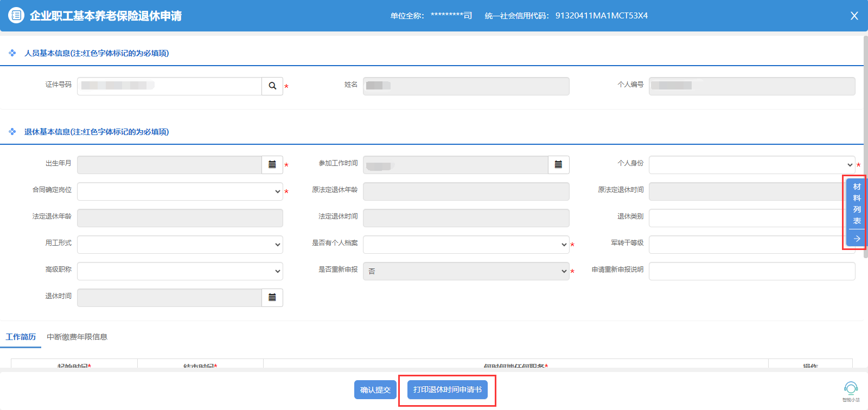The width and height of the screenshot is (868, 410).
Task: Open the 是否有个人档案 dropdown
Action: coord(465,245)
